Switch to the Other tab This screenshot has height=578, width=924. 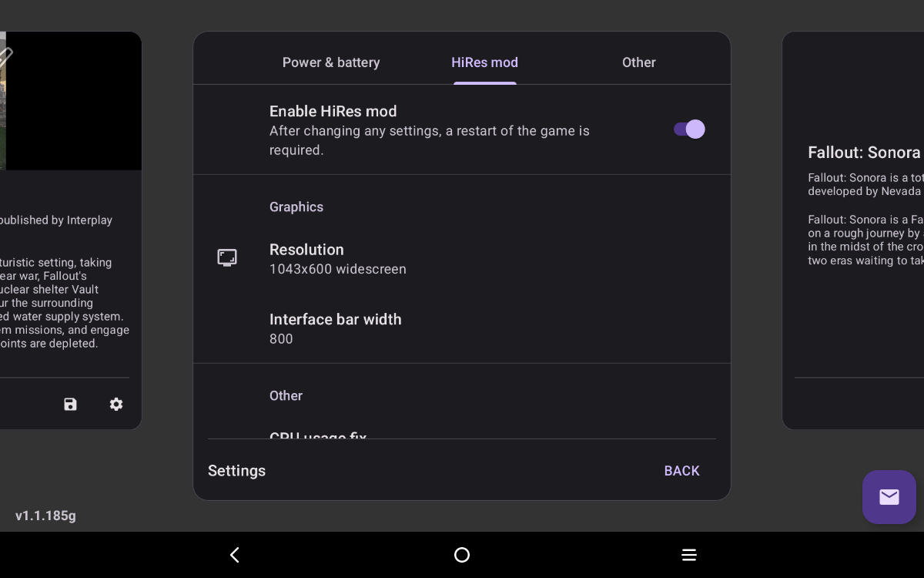tap(638, 62)
